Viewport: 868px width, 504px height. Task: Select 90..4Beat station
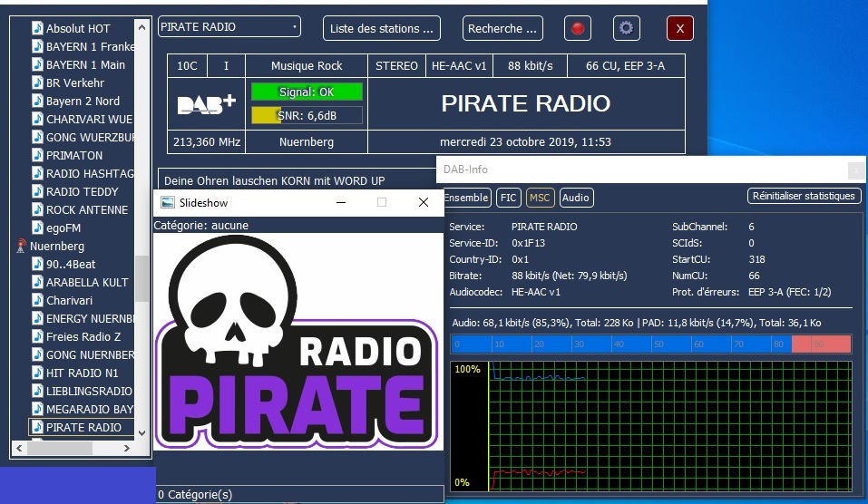point(71,264)
